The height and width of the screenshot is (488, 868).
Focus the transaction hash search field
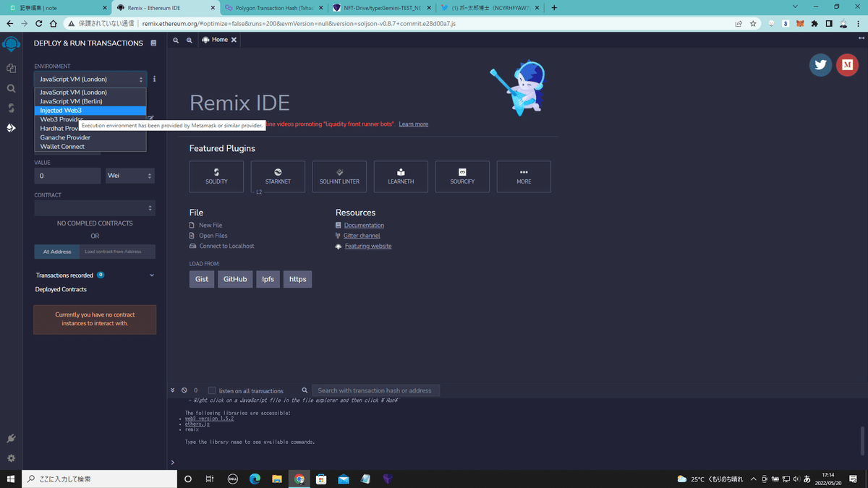[x=375, y=390]
